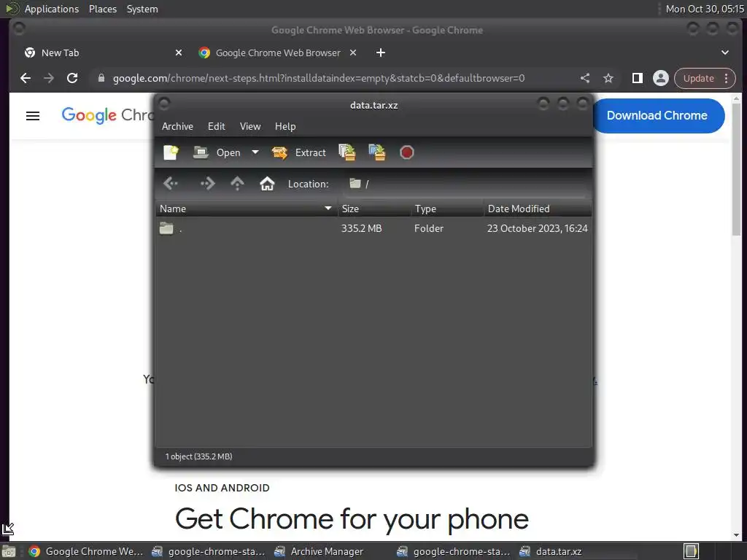Image resolution: width=747 pixels, height=560 pixels.
Task: Go forward with archive navigation arrow
Action: [207, 183]
